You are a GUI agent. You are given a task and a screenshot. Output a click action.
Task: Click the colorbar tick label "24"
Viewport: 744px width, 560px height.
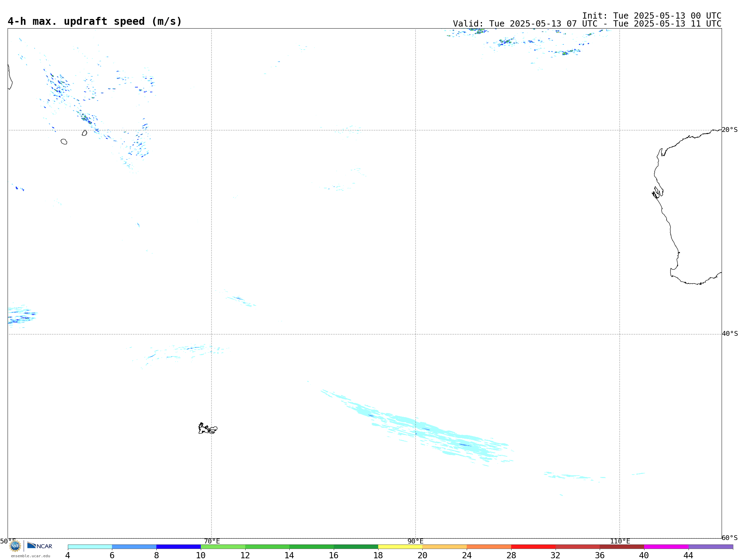tap(467, 556)
